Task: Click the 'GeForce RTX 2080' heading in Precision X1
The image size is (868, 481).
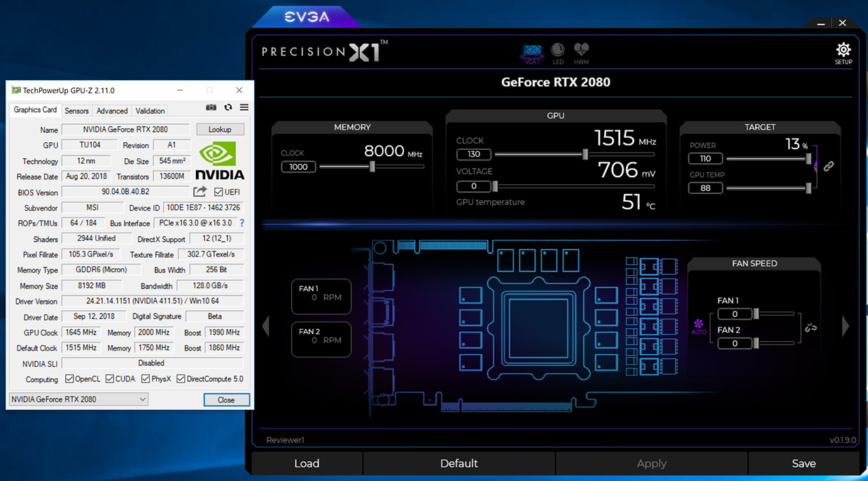Action: point(556,82)
